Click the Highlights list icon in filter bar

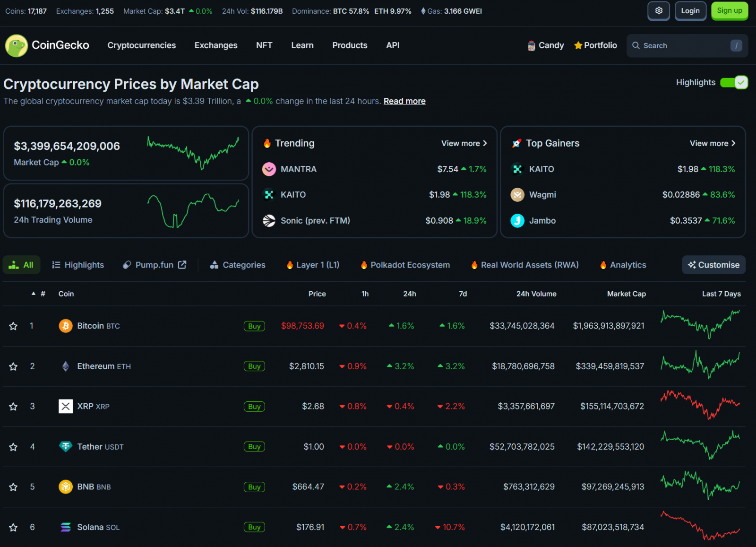click(x=56, y=265)
